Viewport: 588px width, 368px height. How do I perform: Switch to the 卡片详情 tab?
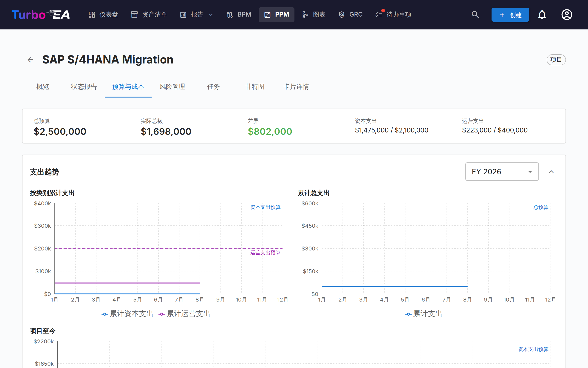[296, 87]
